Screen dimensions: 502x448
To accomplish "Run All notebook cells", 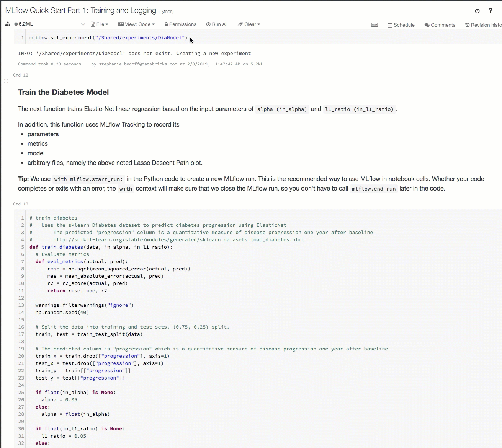I will coord(217,24).
